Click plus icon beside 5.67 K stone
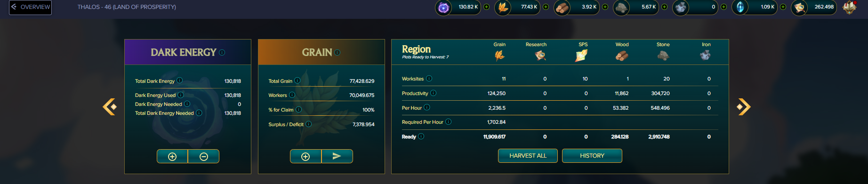Viewport: 868px width, 184px height. 664,7
